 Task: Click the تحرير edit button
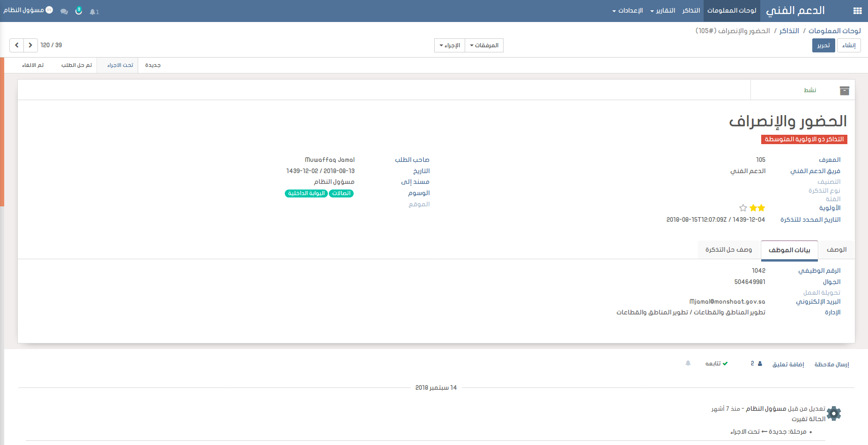(823, 45)
